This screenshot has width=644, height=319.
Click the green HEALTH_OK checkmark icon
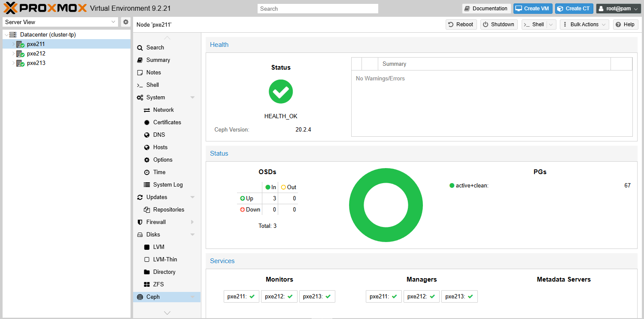(x=281, y=92)
